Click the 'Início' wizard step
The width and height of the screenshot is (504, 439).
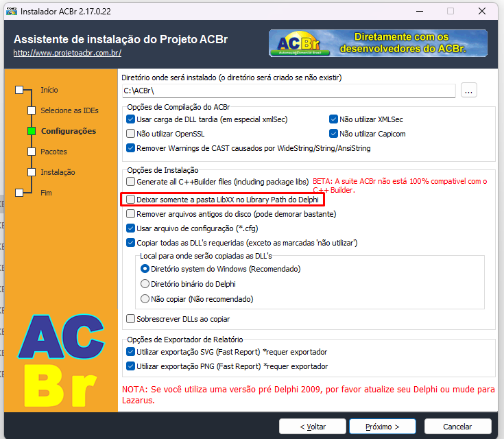coord(49,90)
